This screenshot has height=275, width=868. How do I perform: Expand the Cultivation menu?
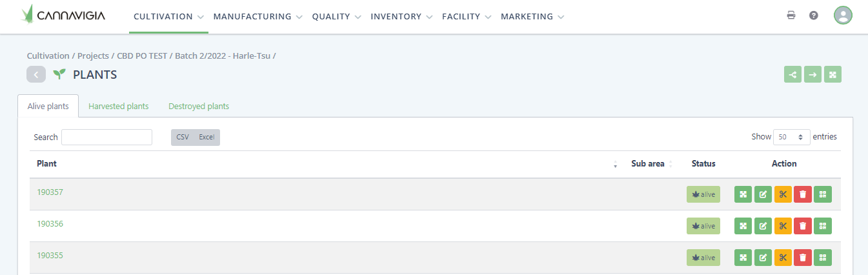[x=168, y=17]
